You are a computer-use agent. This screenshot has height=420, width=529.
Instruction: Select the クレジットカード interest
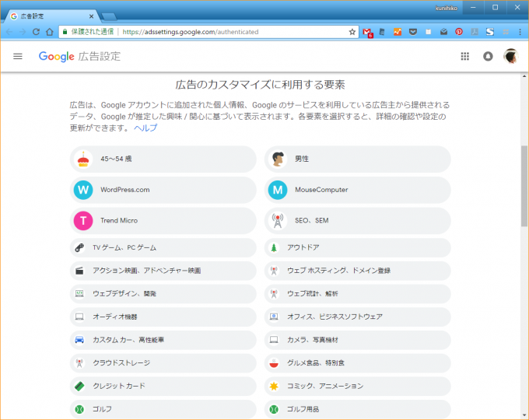pos(163,386)
